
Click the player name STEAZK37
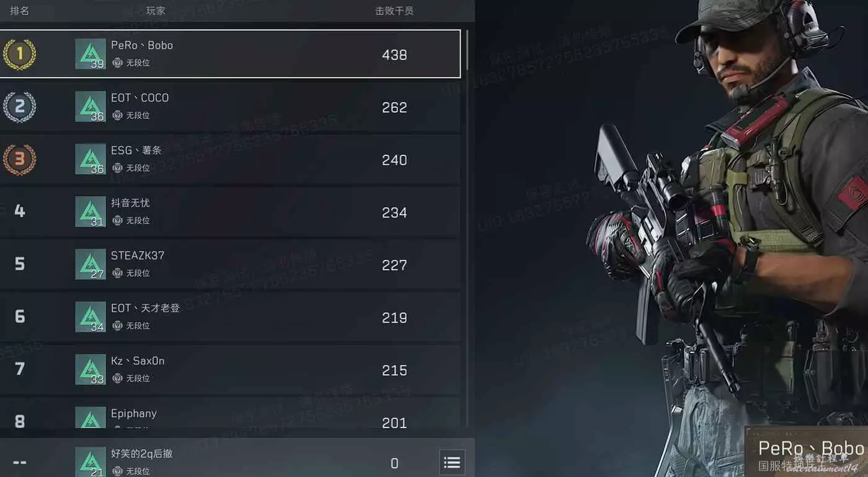coord(138,255)
